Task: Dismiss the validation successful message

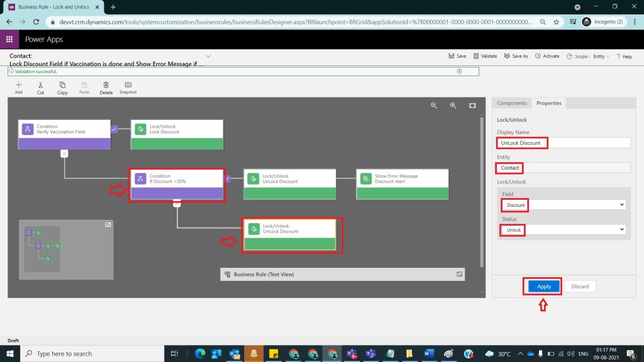Action: (459, 71)
